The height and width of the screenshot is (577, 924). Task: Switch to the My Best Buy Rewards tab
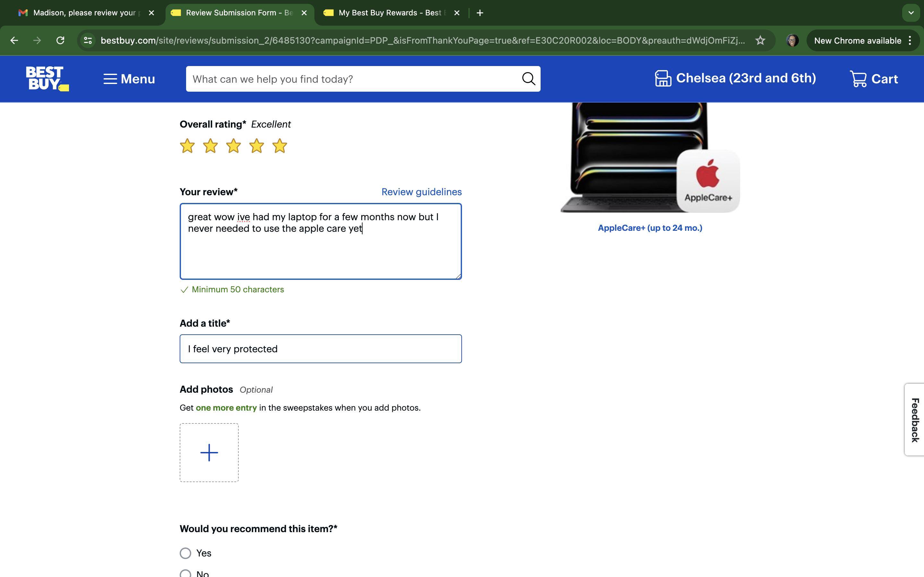tap(386, 13)
